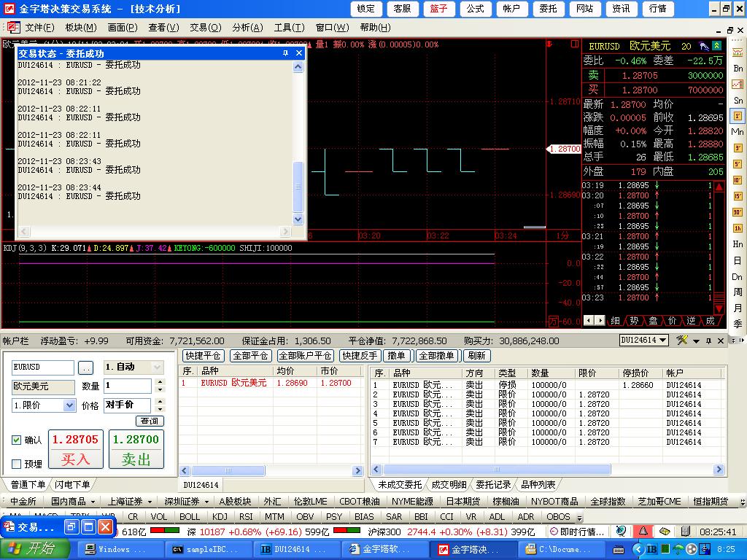Switch to the 闪电下单 tab
This screenshot has height=560, width=747.
coord(72,485)
